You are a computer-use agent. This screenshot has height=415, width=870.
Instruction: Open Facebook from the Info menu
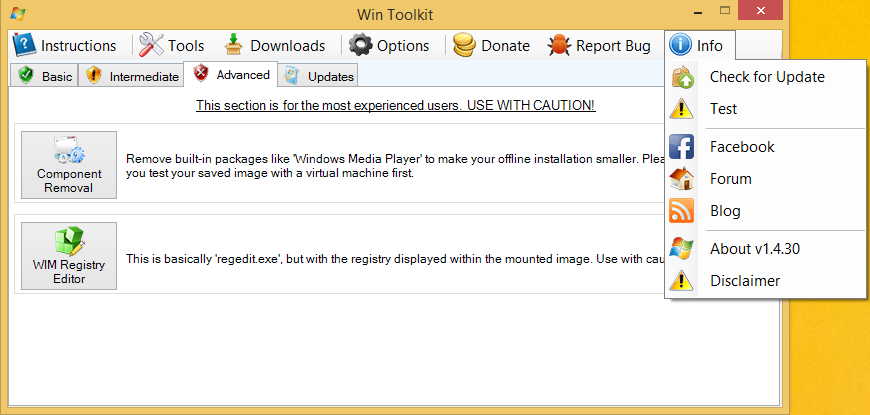click(x=766, y=146)
